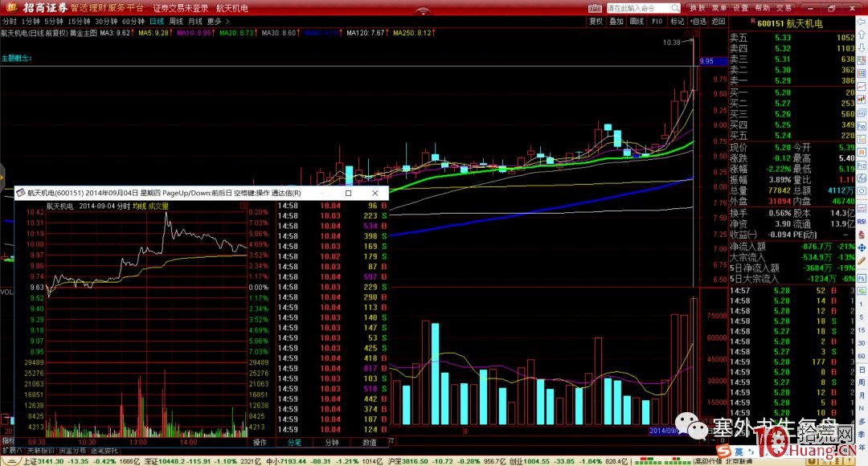Maximize the 航天机电 intraday popup window

click(348, 193)
